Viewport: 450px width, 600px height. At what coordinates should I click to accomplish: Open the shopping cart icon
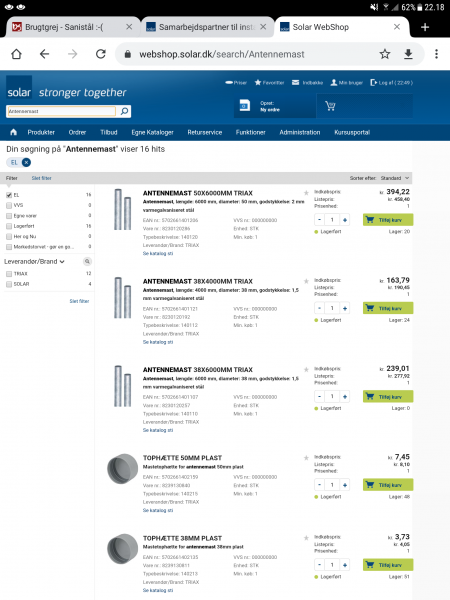point(330,106)
